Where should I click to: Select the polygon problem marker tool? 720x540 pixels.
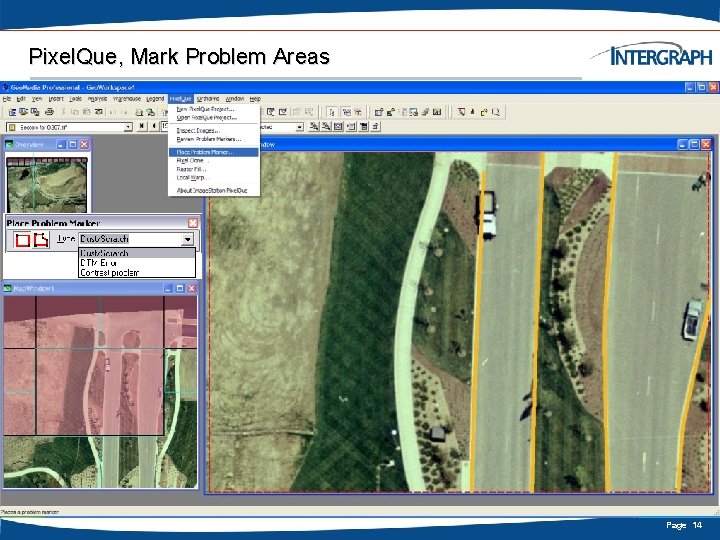pyautogui.click(x=41, y=240)
